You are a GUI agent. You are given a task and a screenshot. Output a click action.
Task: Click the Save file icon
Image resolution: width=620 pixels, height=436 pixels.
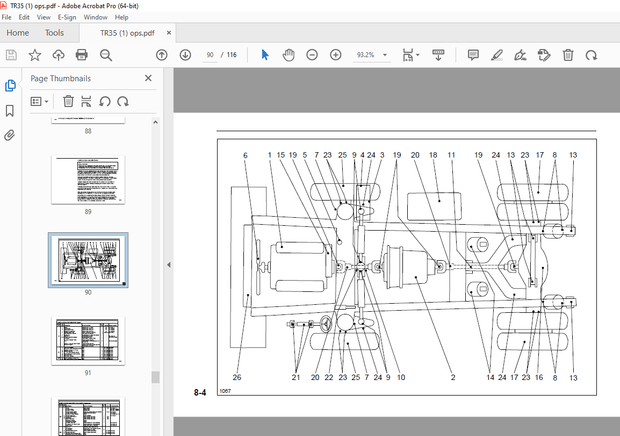click(11, 55)
